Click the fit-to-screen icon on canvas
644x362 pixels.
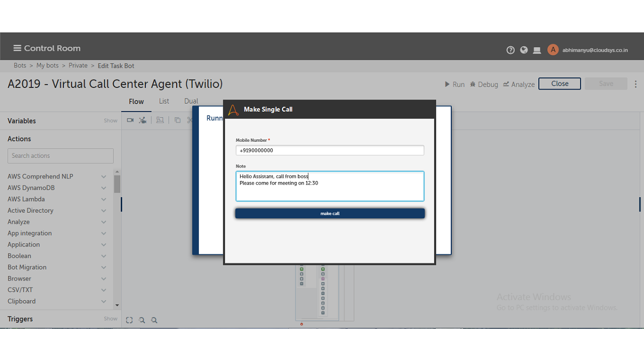tap(129, 320)
